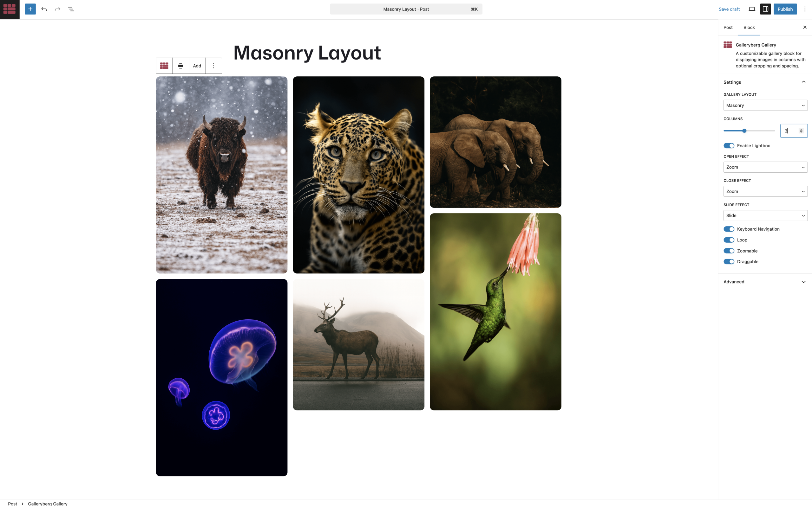The image size is (812, 506).
Task: Switch to the Post tab
Action: 728,27
